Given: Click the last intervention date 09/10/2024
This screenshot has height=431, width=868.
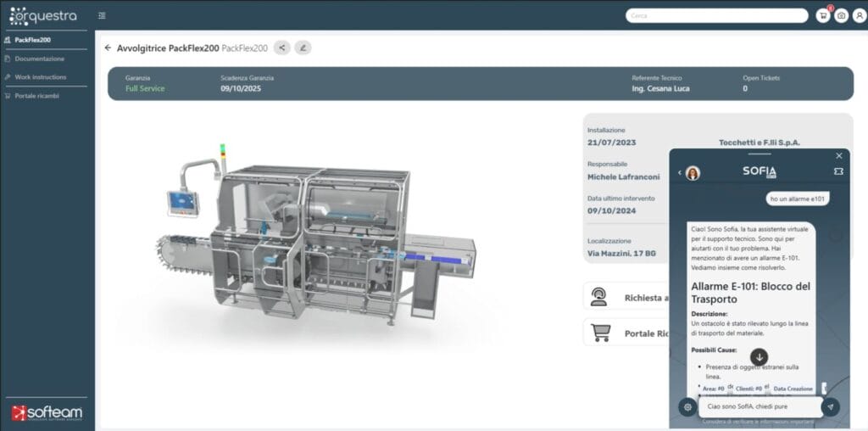Looking at the screenshot, I should 612,211.
